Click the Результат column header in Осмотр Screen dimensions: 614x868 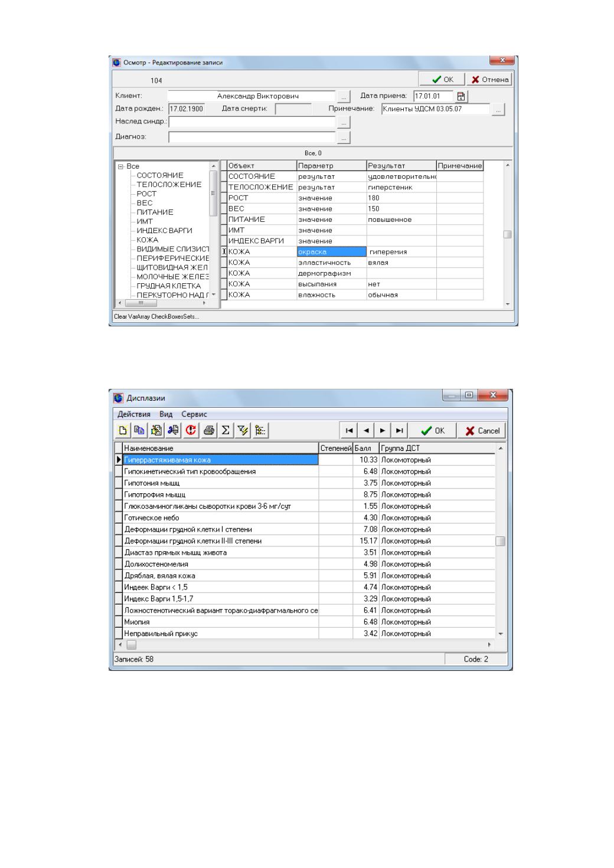click(x=401, y=166)
